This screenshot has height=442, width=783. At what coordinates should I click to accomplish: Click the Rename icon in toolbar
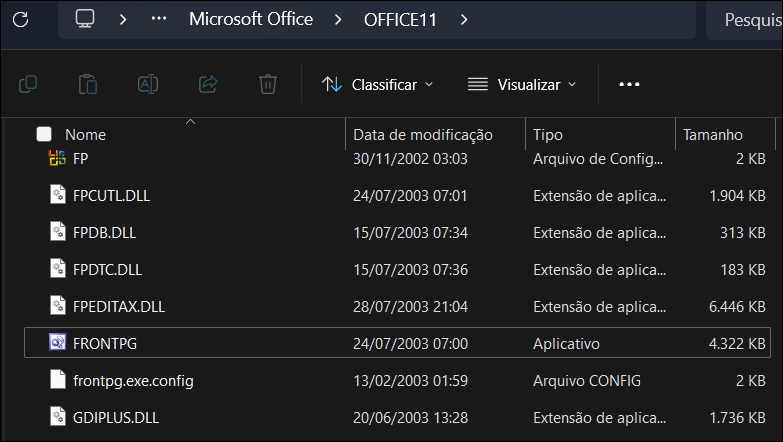click(148, 84)
